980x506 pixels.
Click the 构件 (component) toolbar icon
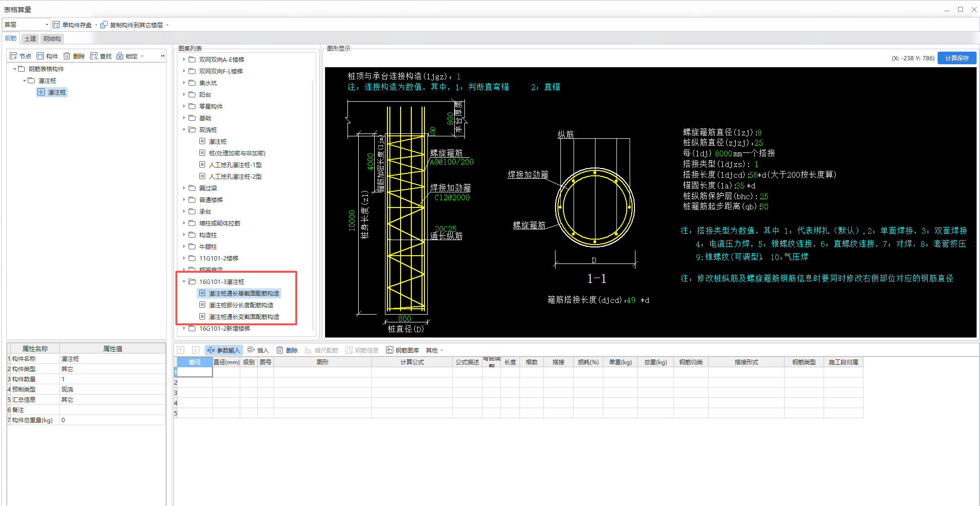pyautogui.click(x=40, y=56)
